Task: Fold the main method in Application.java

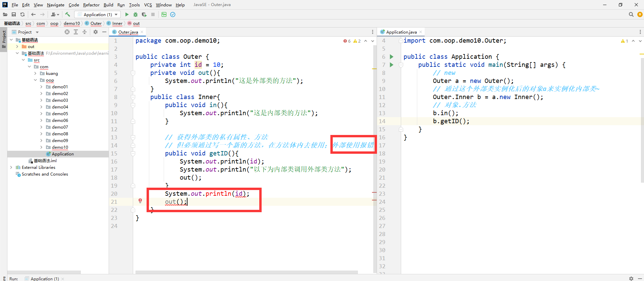Action: (401, 65)
